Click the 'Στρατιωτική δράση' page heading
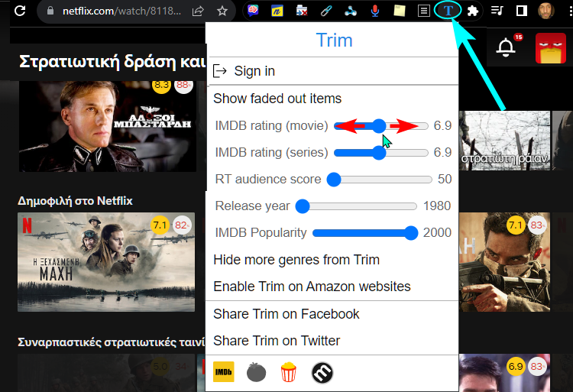 (112, 61)
